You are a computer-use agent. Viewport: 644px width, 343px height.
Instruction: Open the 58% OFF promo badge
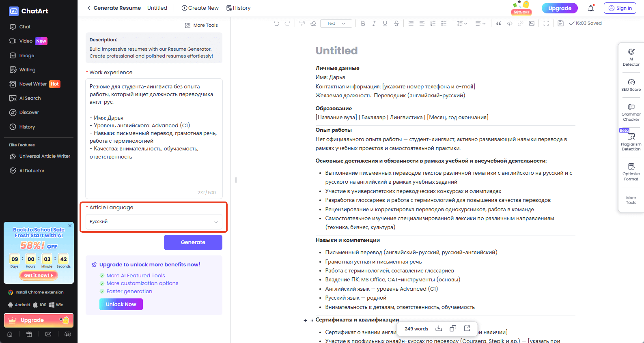point(521,8)
